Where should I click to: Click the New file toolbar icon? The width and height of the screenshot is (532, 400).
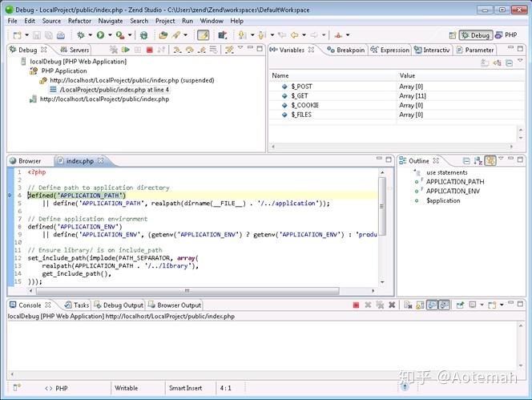17,35
